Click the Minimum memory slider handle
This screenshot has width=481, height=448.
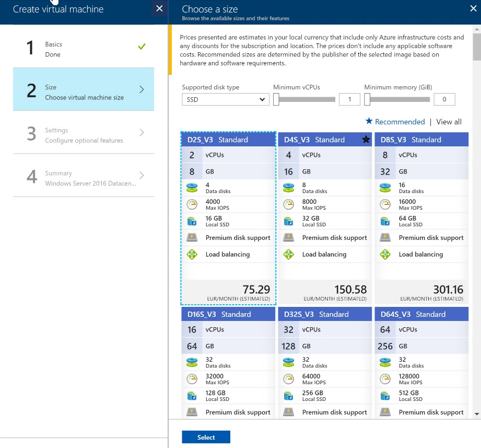pyautogui.click(x=367, y=99)
